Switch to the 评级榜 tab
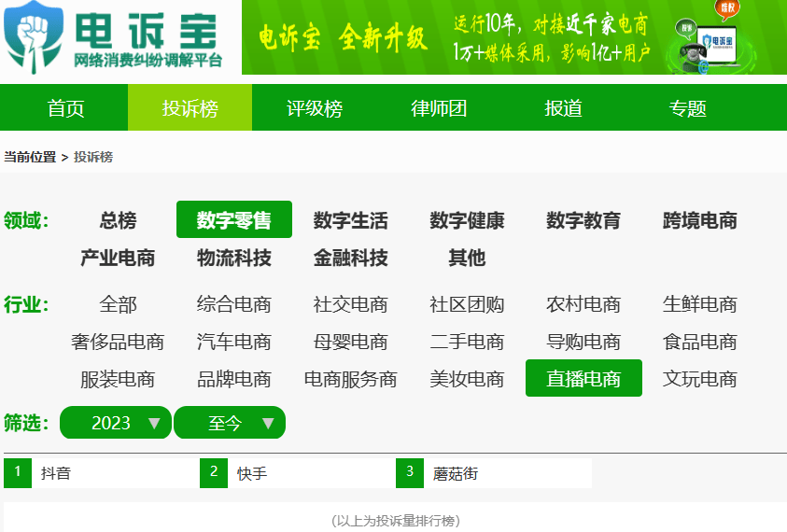The height and width of the screenshot is (532, 787). (x=315, y=108)
